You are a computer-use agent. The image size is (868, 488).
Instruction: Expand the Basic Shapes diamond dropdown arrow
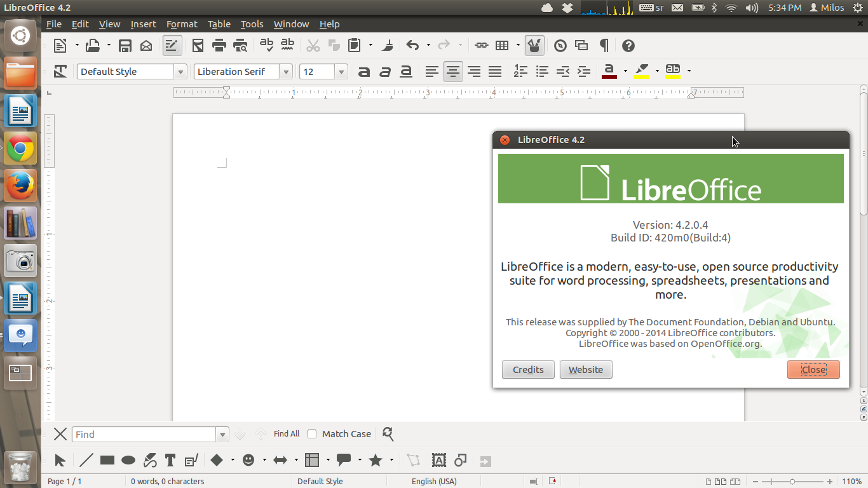(x=233, y=460)
